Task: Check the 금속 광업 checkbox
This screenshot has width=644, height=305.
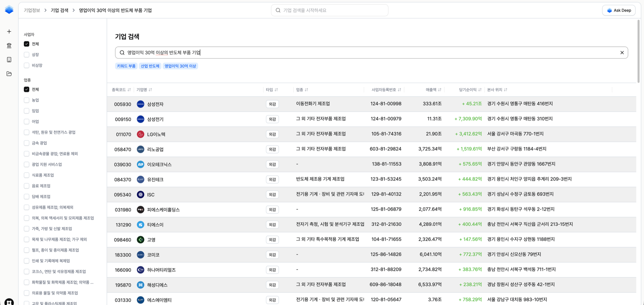Action: [x=27, y=143]
